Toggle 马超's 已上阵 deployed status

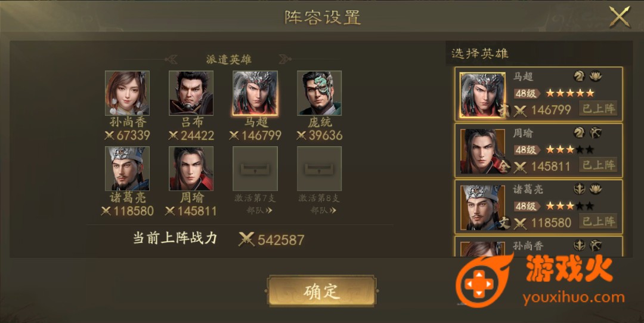pyautogui.click(x=599, y=109)
